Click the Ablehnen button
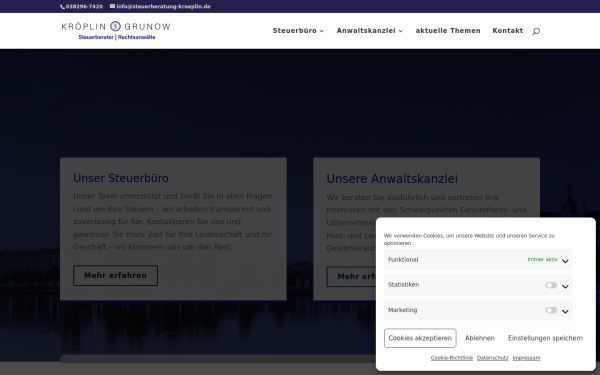 point(480,338)
